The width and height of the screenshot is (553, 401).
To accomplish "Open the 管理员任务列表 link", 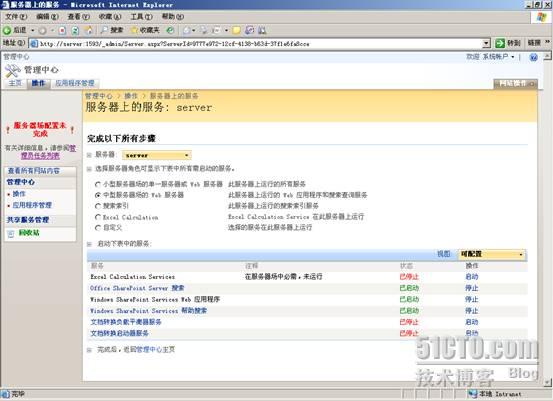I will coord(48,152).
